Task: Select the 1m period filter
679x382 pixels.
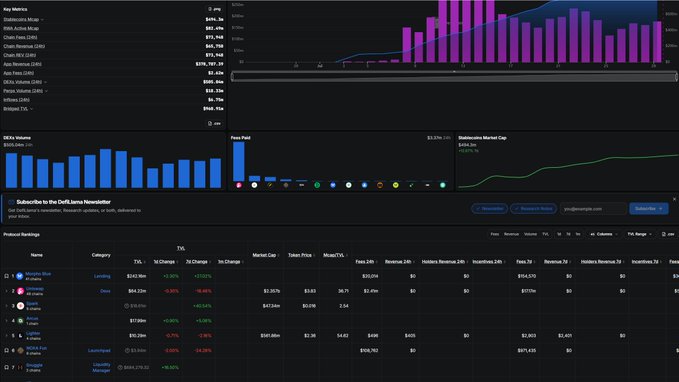Action: pyautogui.click(x=578, y=234)
